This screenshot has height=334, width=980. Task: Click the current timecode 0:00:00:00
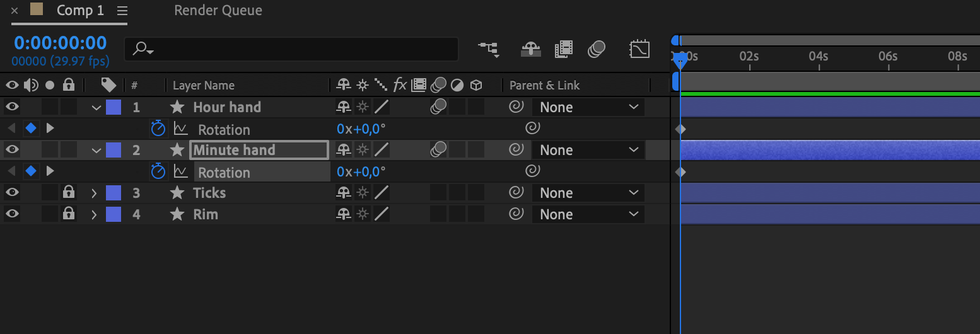pos(61,43)
